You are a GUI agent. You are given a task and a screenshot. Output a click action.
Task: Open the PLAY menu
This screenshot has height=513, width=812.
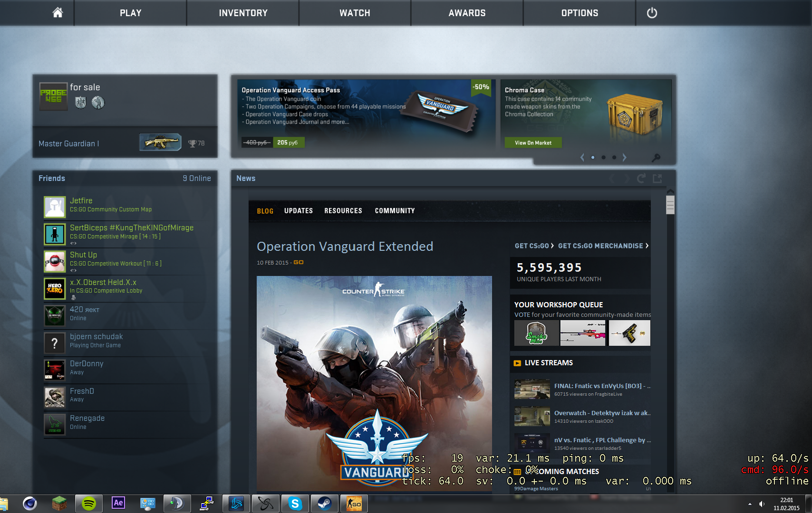click(x=131, y=13)
